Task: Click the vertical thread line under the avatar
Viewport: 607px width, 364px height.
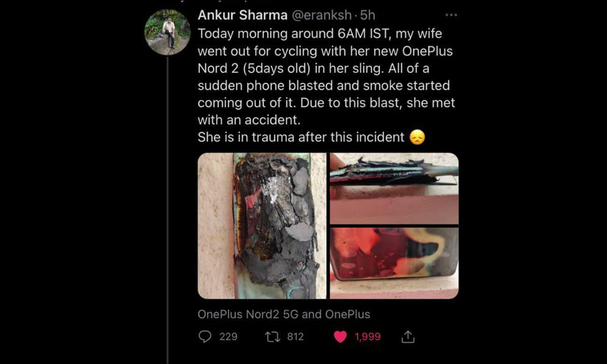Action: point(168,212)
